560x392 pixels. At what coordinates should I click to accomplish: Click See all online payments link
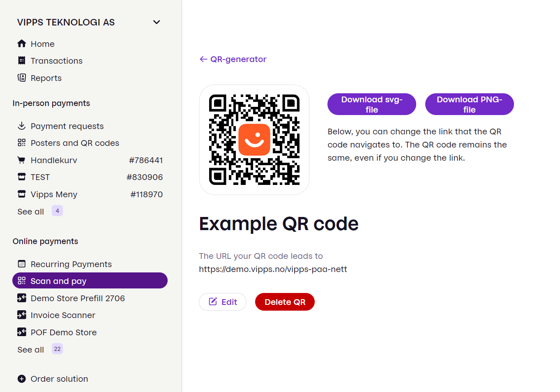pyautogui.click(x=31, y=350)
